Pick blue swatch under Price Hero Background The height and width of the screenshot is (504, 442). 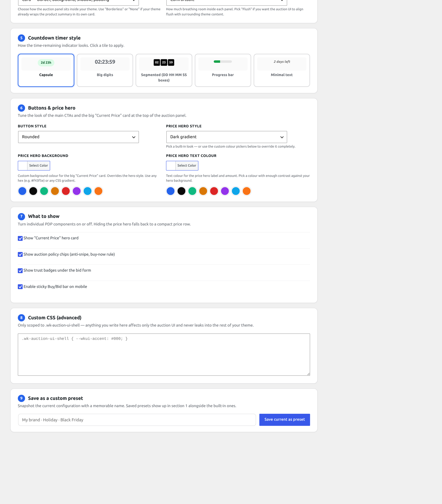[x=22, y=191]
